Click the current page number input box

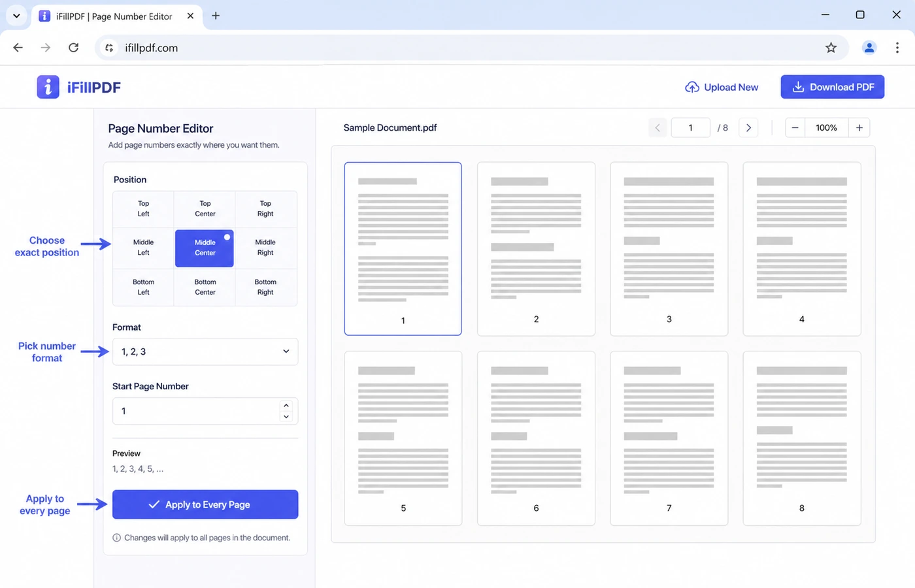691,128
